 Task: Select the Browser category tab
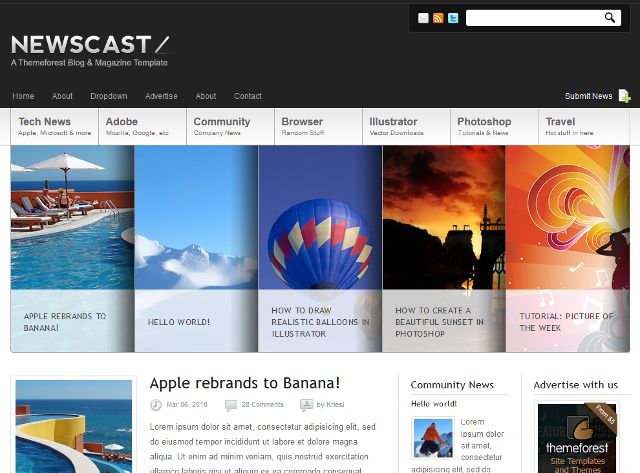pyautogui.click(x=318, y=127)
